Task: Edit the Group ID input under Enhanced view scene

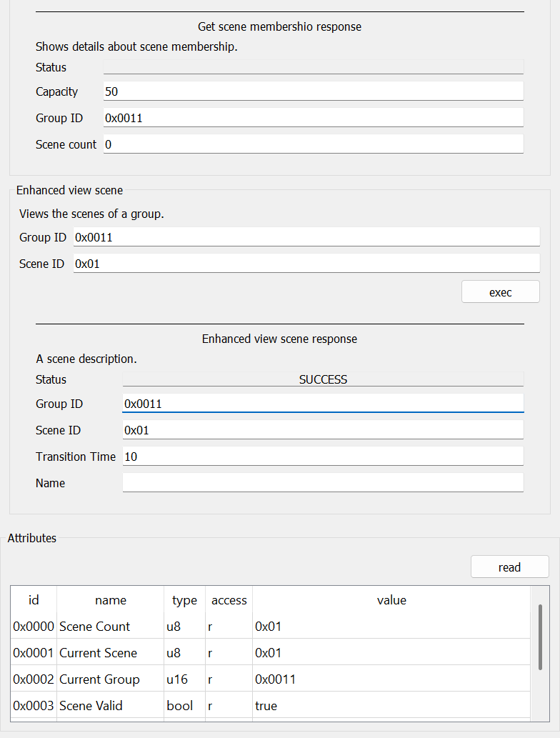Action: 306,236
